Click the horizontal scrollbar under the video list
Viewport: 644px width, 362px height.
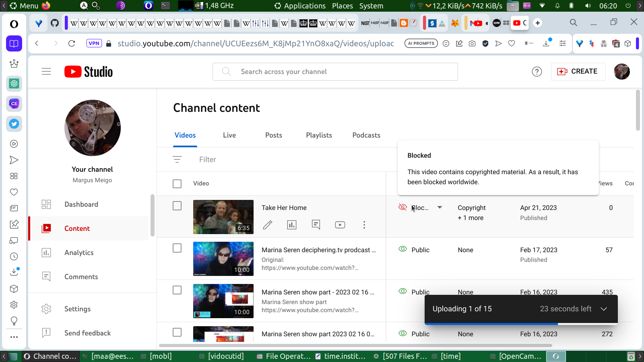[355, 346]
